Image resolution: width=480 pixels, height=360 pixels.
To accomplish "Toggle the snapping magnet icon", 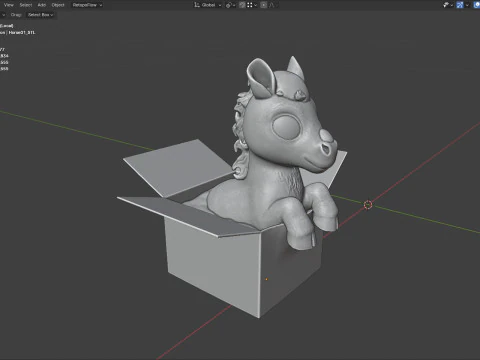I will 242,5.
